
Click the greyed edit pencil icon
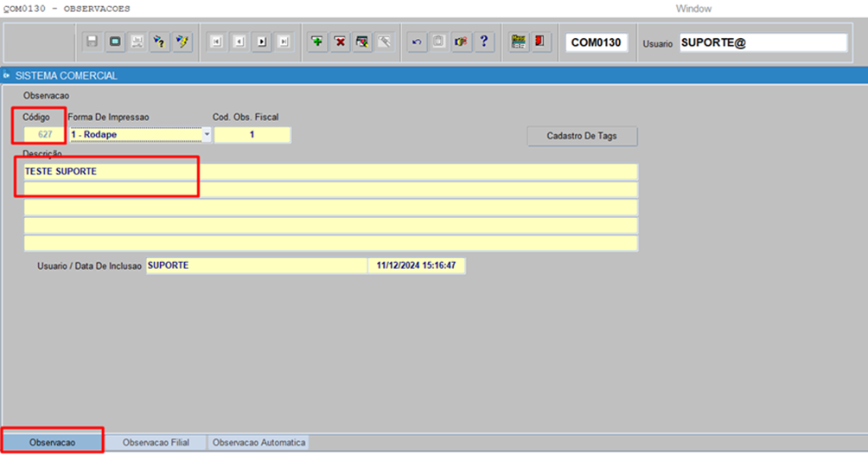tap(385, 42)
